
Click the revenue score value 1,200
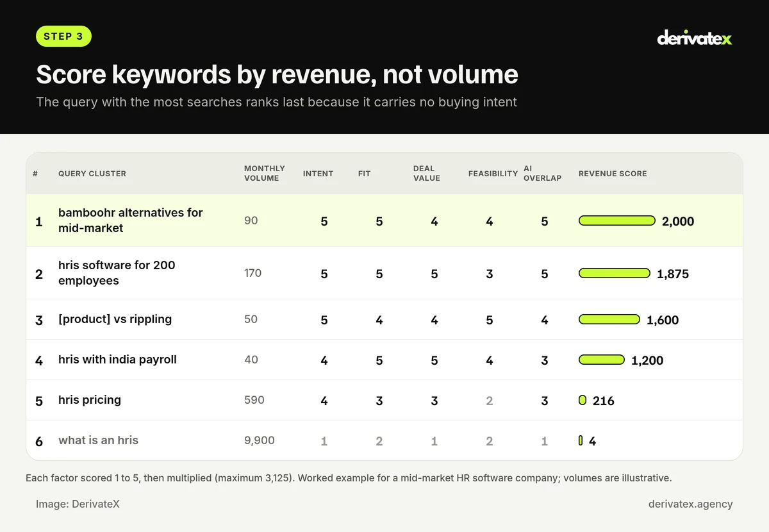click(x=647, y=360)
